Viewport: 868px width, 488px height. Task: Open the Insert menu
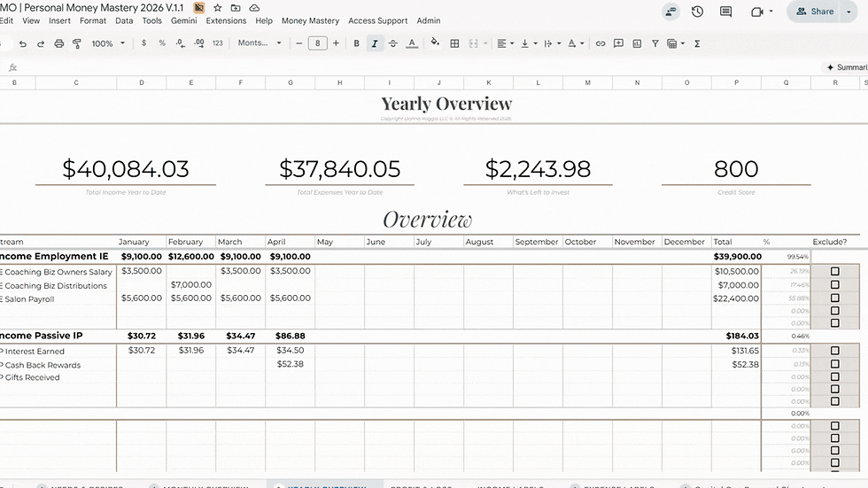[x=59, y=20]
